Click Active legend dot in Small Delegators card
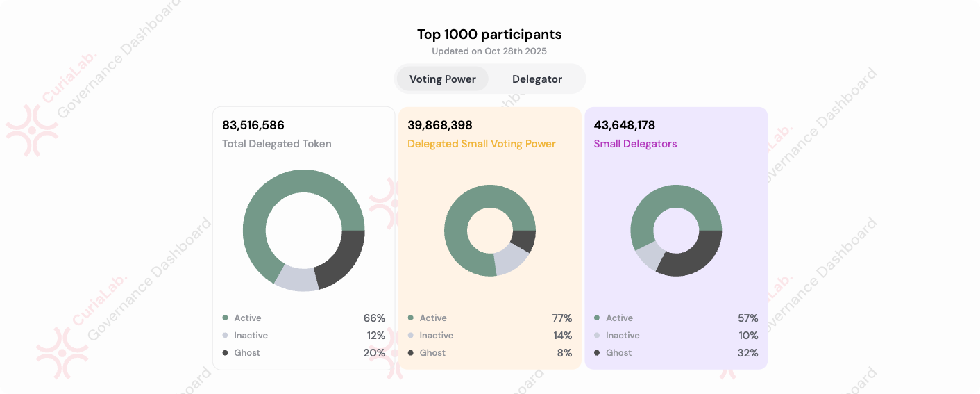Viewport: 980px width, 394px height. (597, 318)
